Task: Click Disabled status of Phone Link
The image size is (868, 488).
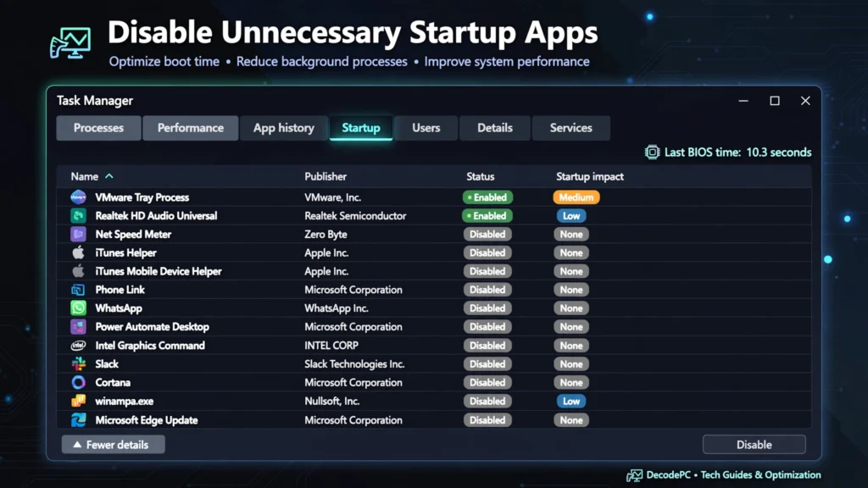Action: click(x=487, y=290)
